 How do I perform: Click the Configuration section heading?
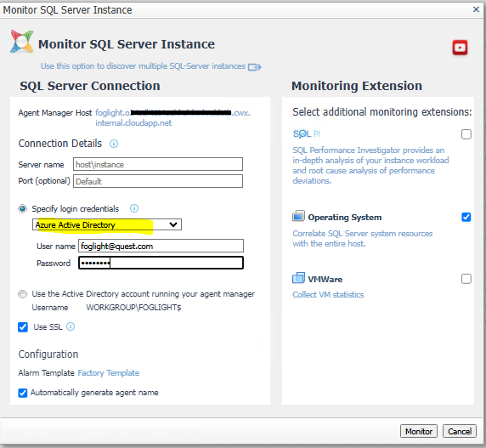pos(48,354)
